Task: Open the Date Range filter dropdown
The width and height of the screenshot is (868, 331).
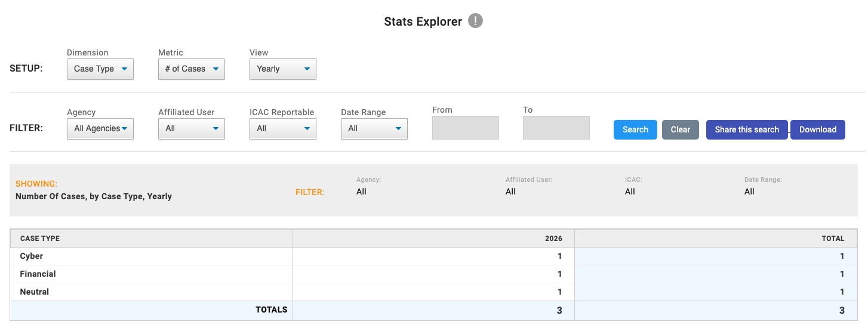Action: pyautogui.click(x=374, y=129)
